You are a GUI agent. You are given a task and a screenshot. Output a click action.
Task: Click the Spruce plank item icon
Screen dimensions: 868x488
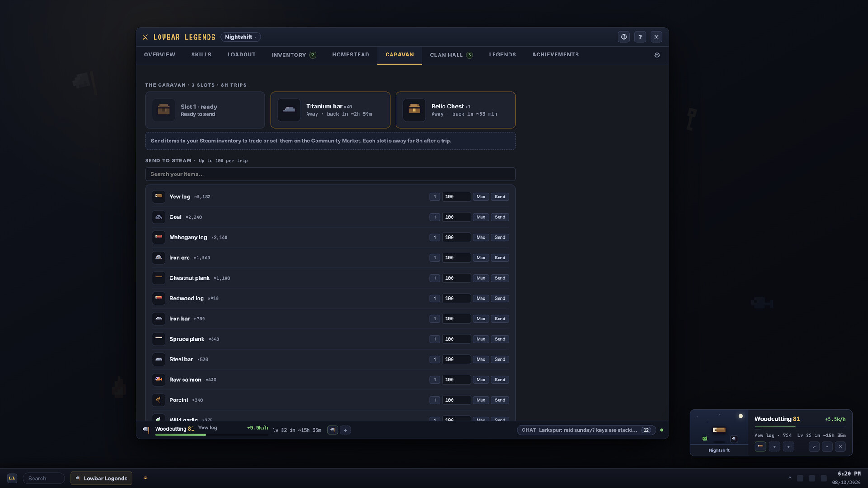click(159, 339)
